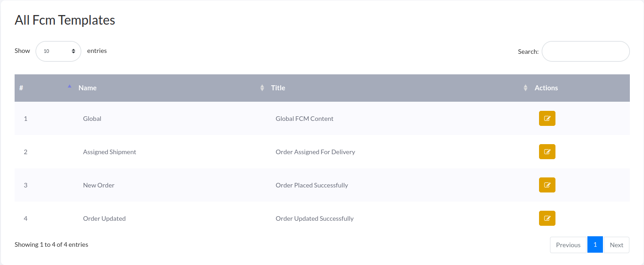Click the Name column header
Image resolution: width=644 pixels, height=265 pixels.
(x=88, y=88)
